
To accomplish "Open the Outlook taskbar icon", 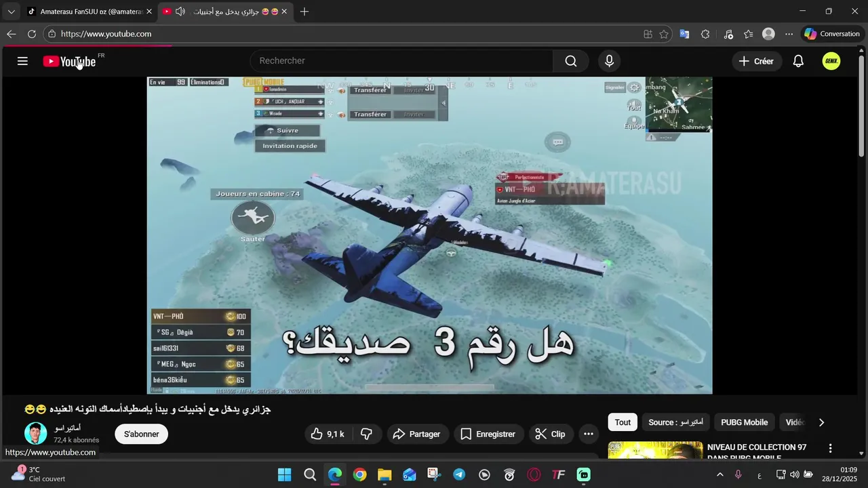I will point(410,474).
